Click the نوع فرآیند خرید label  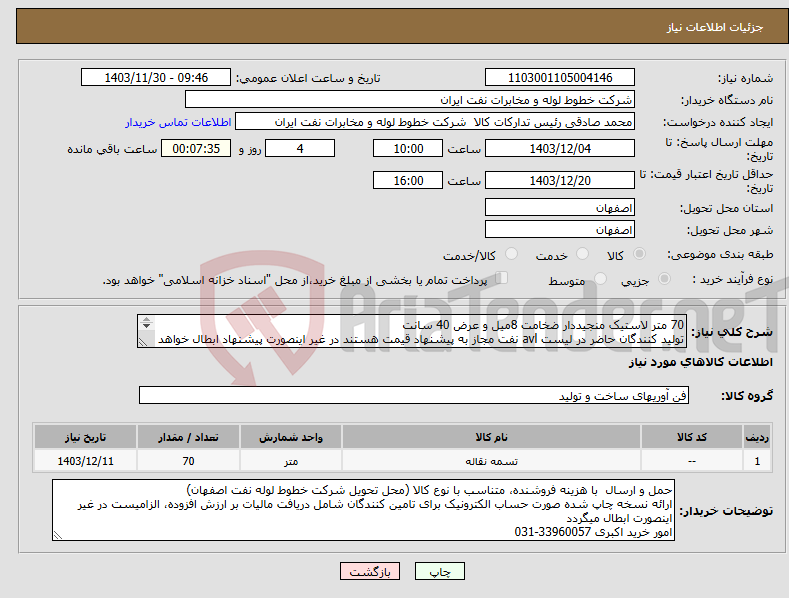[x=733, y=279]
